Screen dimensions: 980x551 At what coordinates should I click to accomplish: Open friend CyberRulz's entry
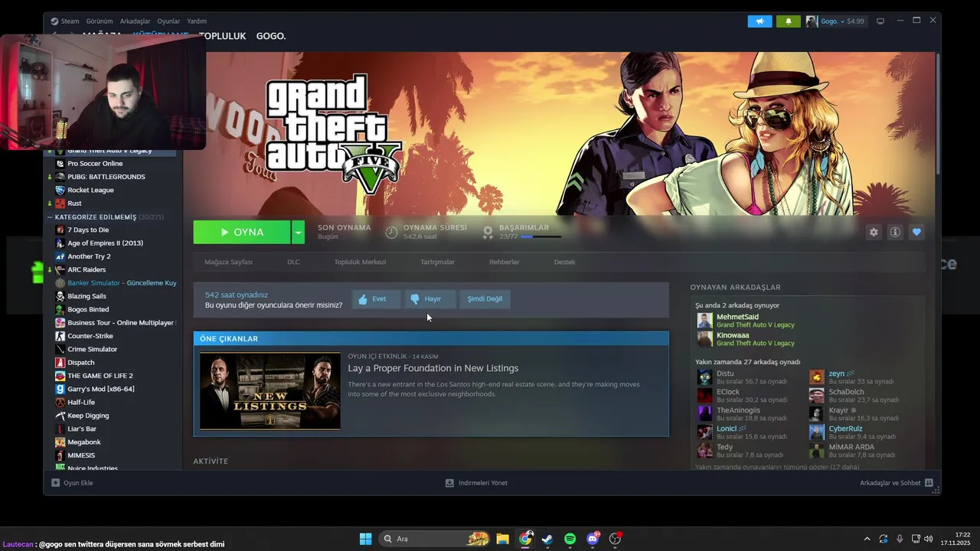click(853, 432)
